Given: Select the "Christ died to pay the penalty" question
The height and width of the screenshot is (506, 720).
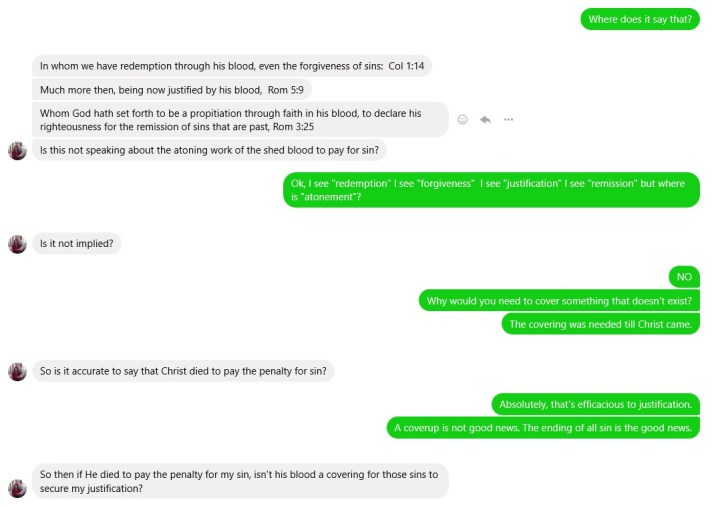Looking at the screenshot, I should click(x=185, y=371).
